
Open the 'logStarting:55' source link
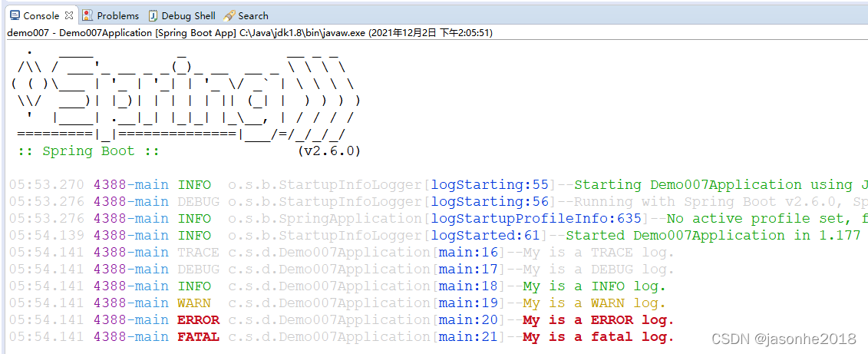tap(490, 185)
